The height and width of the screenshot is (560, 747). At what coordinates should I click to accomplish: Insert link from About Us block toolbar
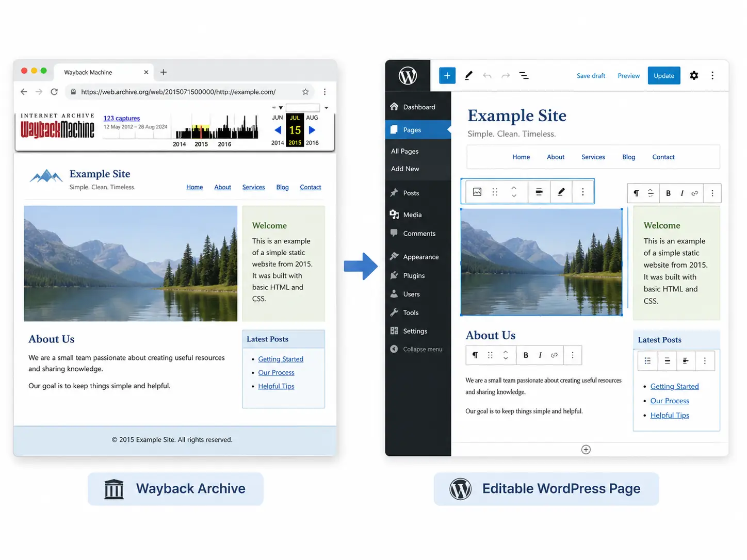[554, 355]
